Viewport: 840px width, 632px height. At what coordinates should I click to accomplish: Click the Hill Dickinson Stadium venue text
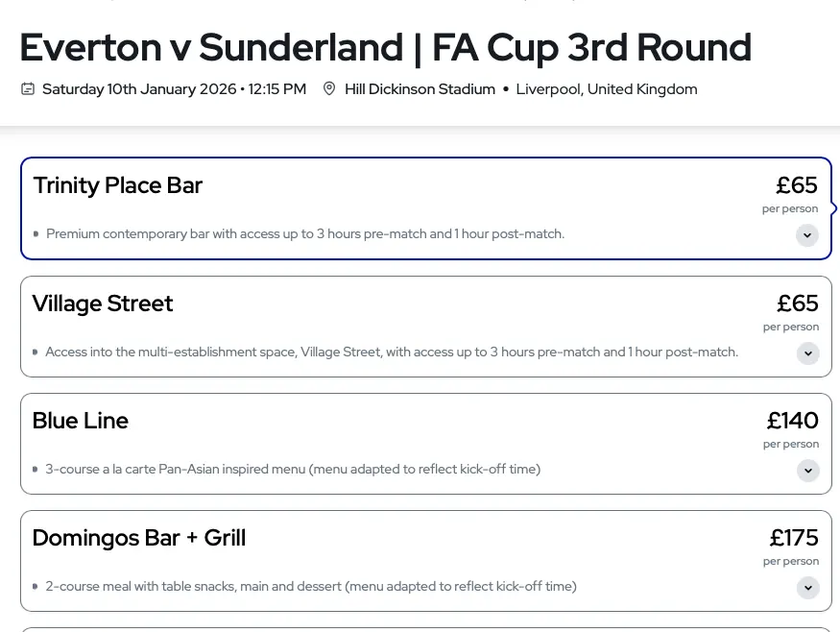tap(420, 89)
